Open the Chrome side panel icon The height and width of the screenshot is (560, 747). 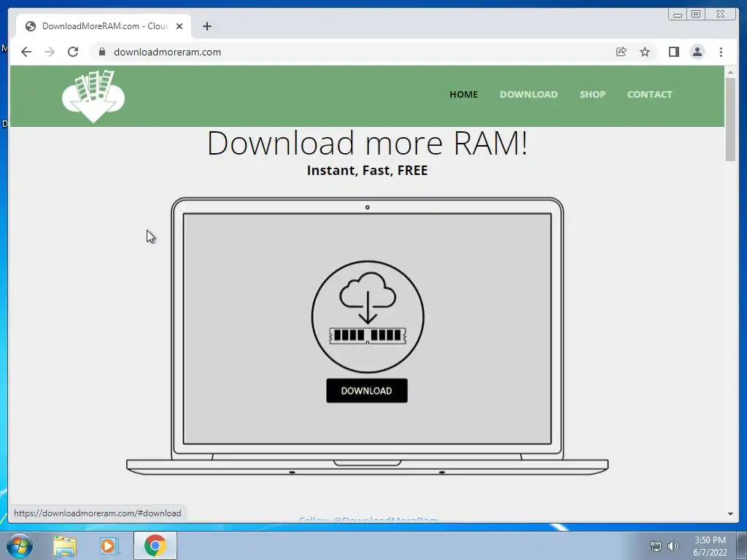673,52
